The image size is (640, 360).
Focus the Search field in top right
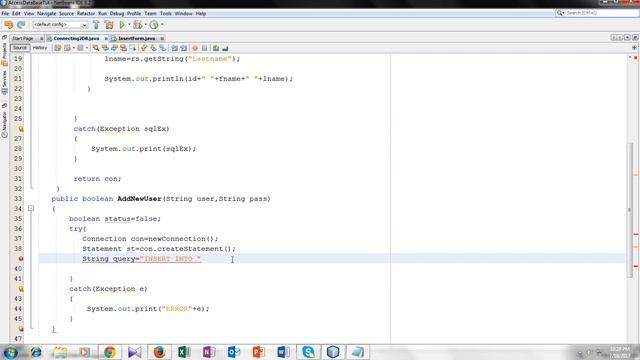(x=597, y=13)
